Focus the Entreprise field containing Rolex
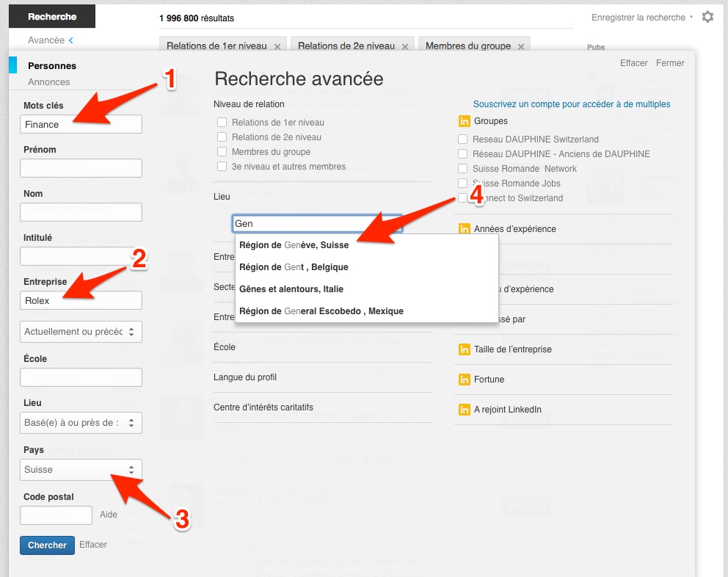This screenshot has width=728, height=577. [81, 300]
